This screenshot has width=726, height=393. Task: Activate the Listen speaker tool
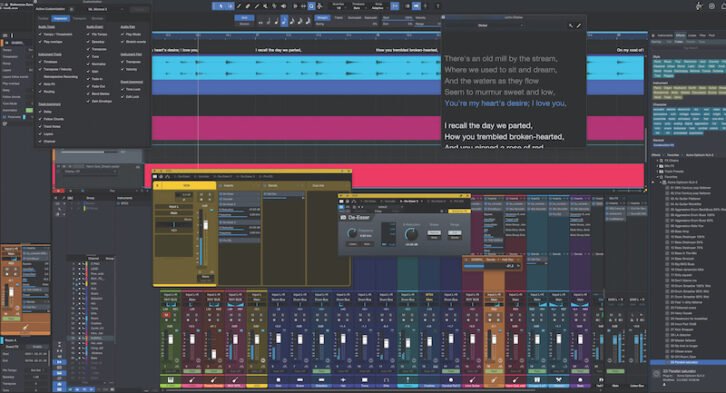click(283, 6)
